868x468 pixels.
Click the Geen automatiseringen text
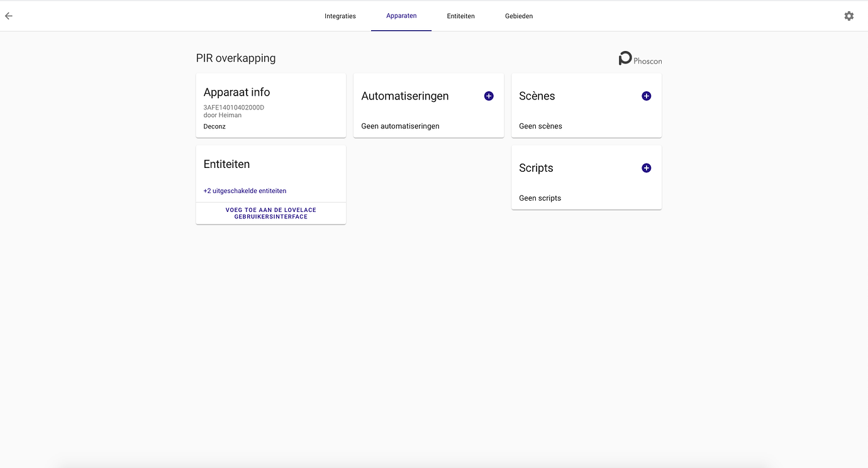click(x=399, y=126)
